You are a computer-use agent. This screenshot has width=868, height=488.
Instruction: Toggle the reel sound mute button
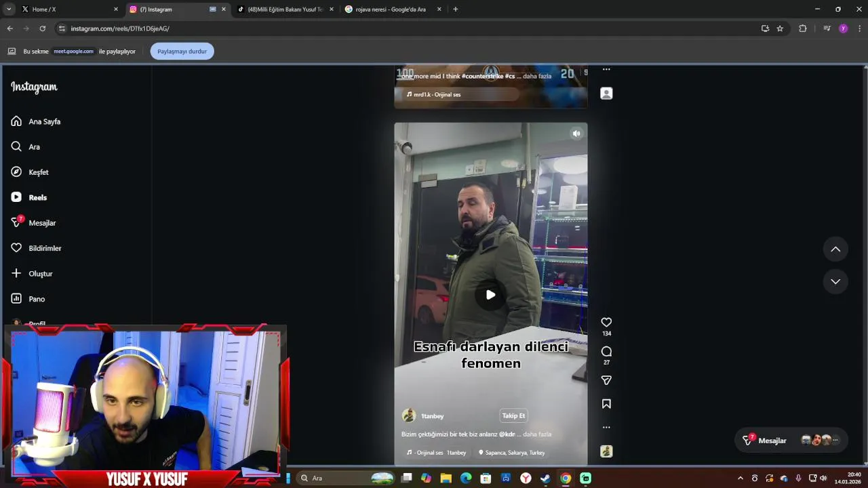[576, 134]
